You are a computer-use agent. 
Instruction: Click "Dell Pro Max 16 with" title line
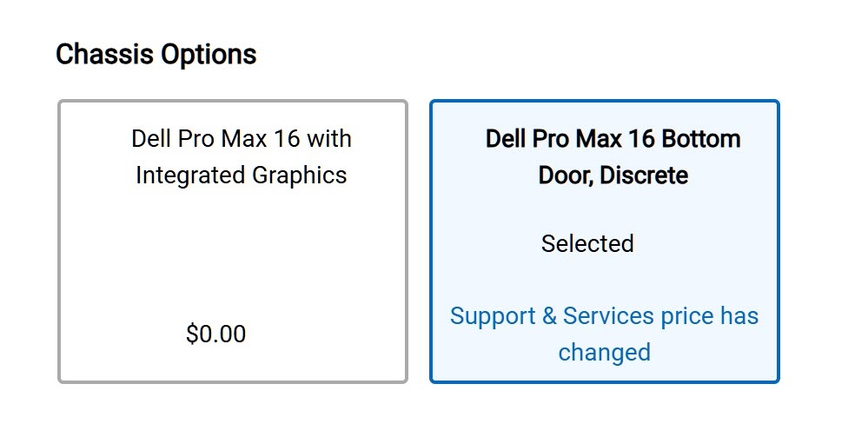click(242, 139)
